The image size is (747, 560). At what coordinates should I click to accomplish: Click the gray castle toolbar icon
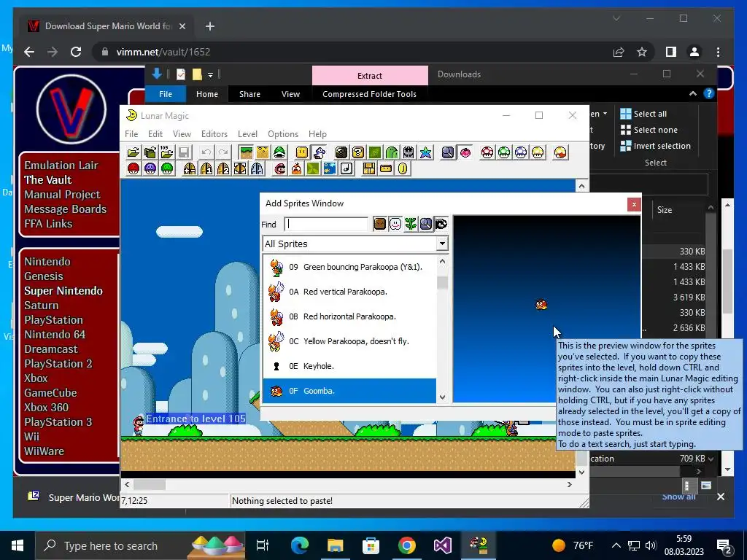pos(409,152)
